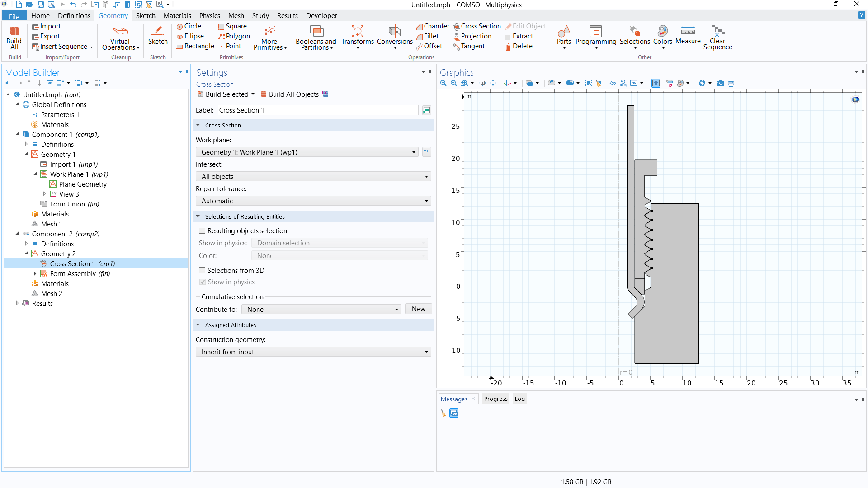Open the Physics ribbon tab

(210, 16)
